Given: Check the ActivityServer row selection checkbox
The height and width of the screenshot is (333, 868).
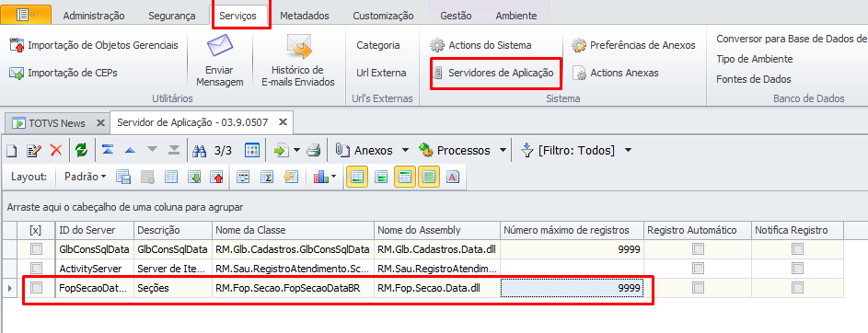Looking at the screenshot, I should 37,269.
